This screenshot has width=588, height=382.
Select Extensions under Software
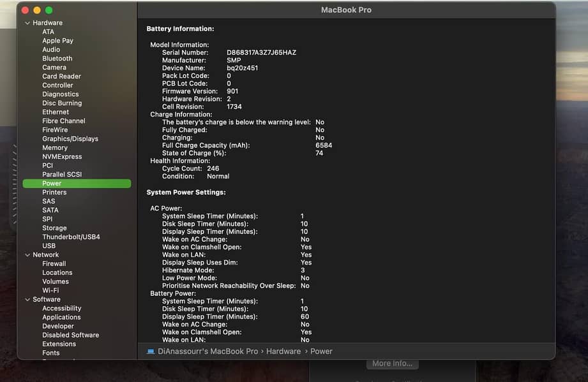[x=59, y=344]
